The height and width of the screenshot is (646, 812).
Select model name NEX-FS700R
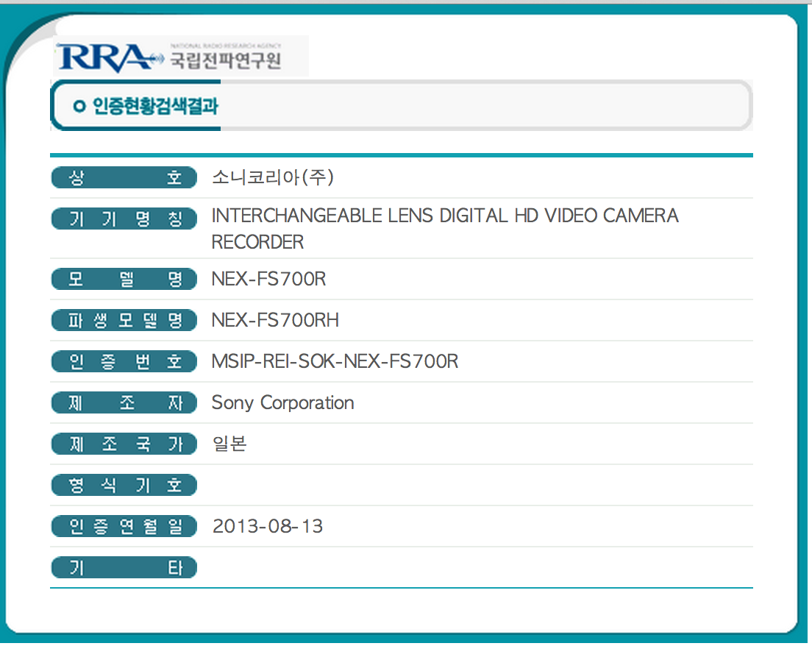[x=268, y=280]
